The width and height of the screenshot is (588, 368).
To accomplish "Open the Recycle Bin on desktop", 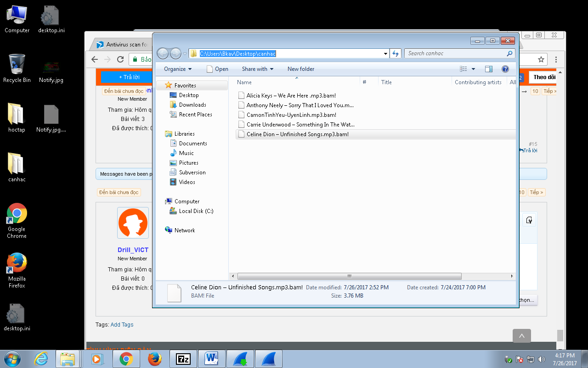I will [17, 69].
